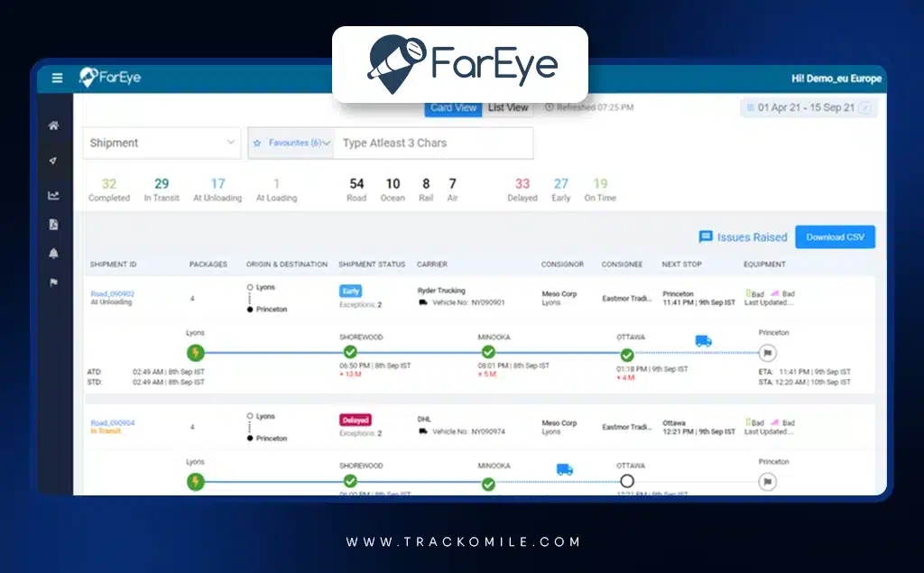This screenshot has width=924, height=573.
Task: Click the Download CSV button
Action: 835,237
